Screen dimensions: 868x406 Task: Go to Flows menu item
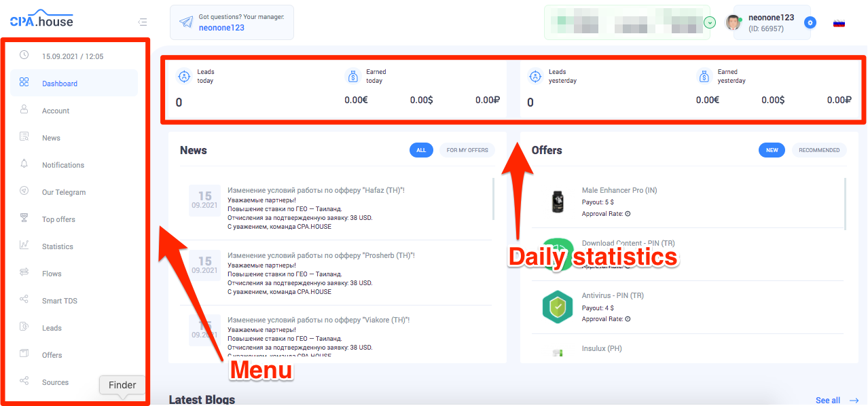pyautogui.click(x=52, y=274)
